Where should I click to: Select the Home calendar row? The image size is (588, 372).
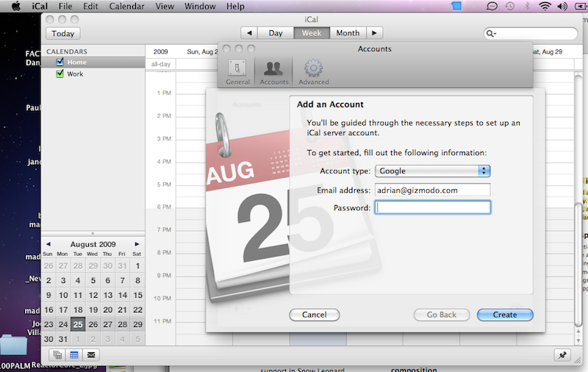click(x=93, y=62)
